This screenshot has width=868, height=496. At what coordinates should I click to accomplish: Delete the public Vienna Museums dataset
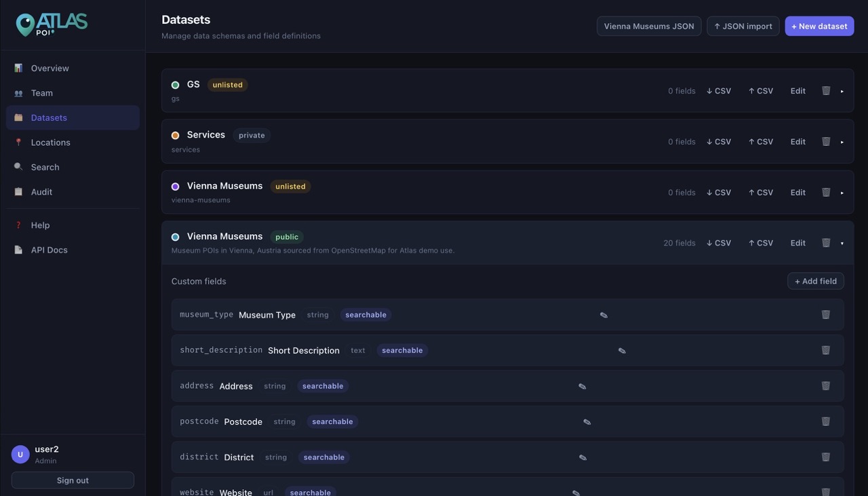click(x=826, y=242)
